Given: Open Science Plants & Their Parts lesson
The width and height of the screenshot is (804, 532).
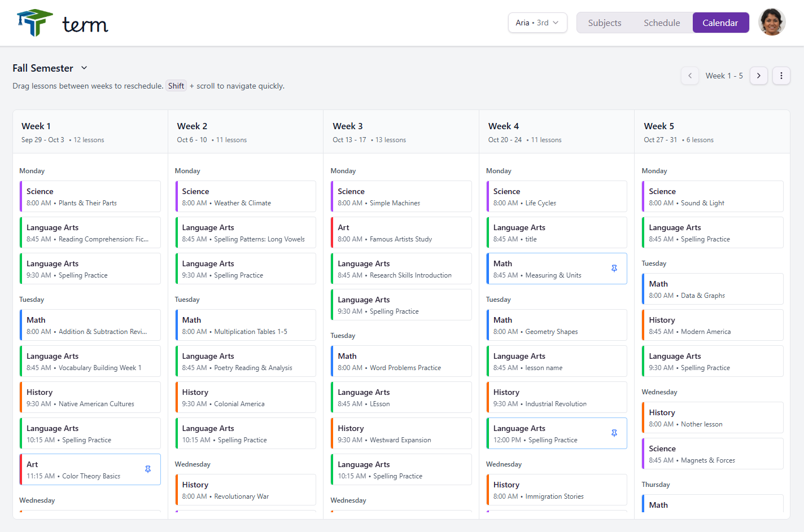Looking at the screenshot, I should 90,196.
